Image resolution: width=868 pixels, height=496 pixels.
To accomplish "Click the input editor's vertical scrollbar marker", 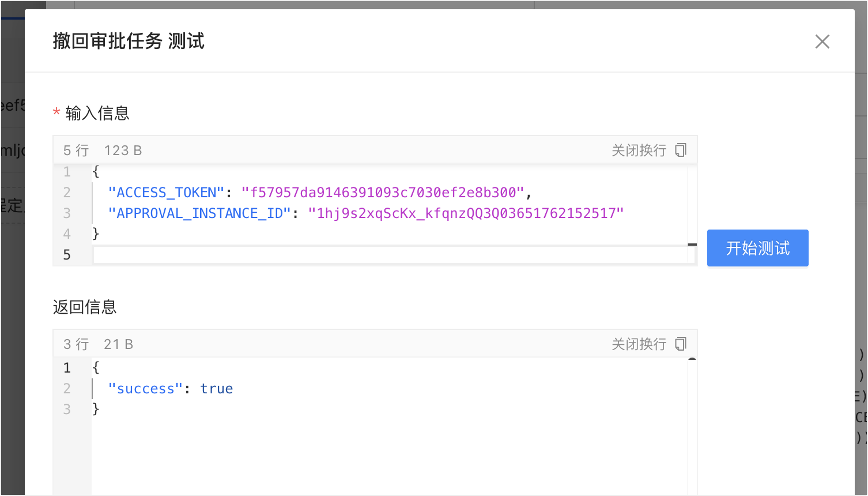I will (x=692, y=245).
